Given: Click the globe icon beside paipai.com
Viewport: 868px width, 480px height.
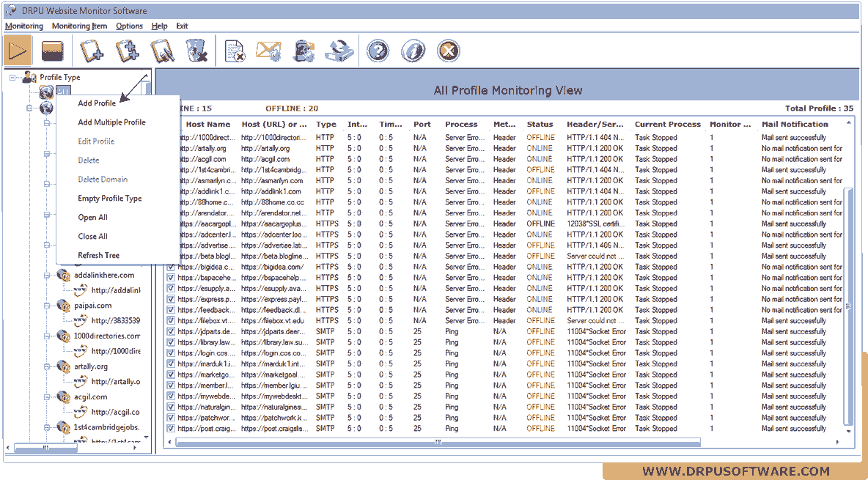Looking at the screenshot, I should pyautogui.click(x=63, y=305).
